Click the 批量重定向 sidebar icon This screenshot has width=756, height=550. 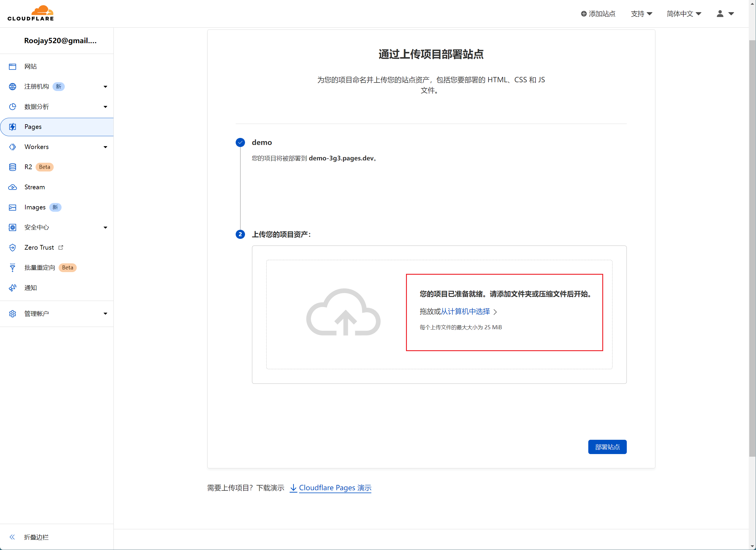(x=13, y=268)
